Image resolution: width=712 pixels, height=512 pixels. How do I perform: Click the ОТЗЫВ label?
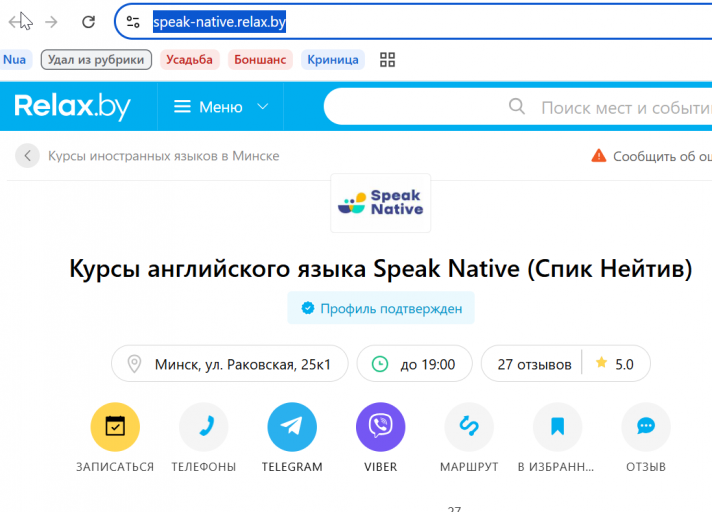coord(646,467)
